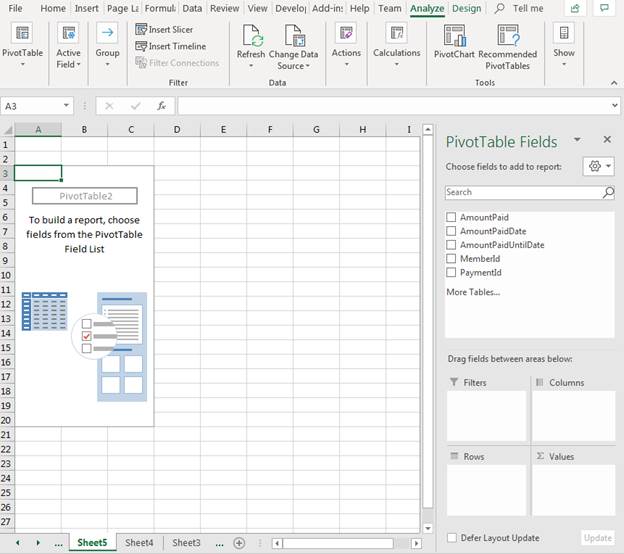
Task: Expand the Name Box dropdown
Action: (x=66, y=106)
